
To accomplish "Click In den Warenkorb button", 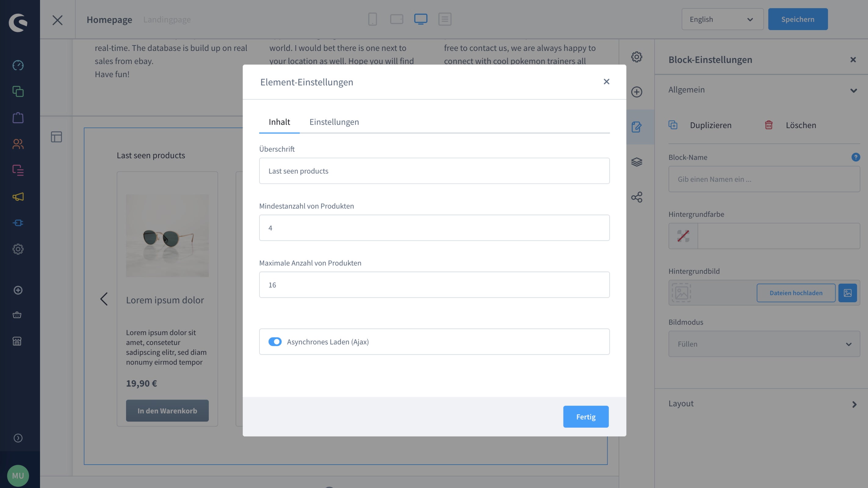I will (167, 411).
